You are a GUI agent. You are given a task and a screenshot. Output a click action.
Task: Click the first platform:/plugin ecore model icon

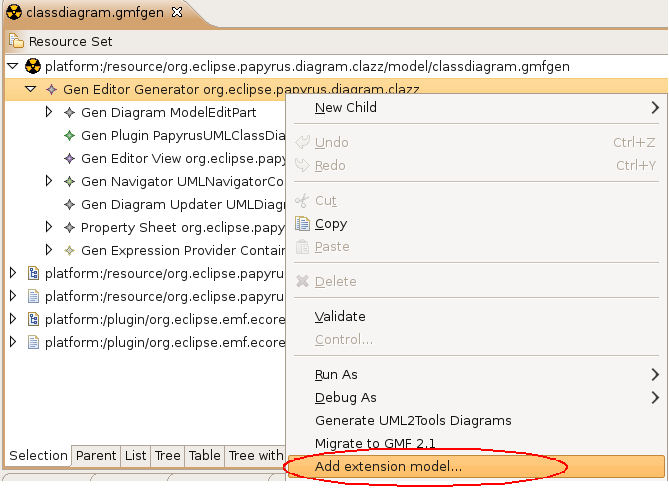click(x=33, y=319)
